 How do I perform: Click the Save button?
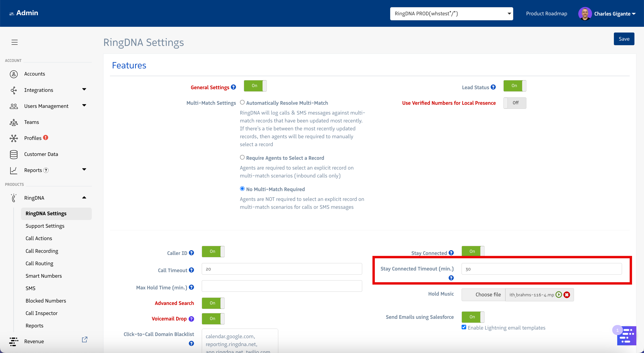(624, 39)
